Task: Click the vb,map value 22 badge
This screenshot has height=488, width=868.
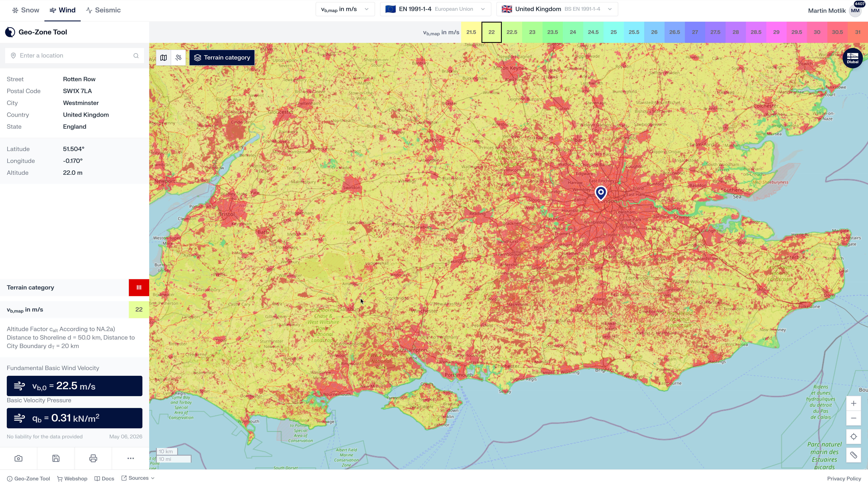Action: pos(139,309)
